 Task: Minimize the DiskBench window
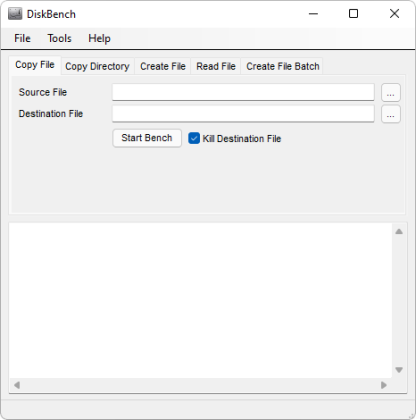313,14
